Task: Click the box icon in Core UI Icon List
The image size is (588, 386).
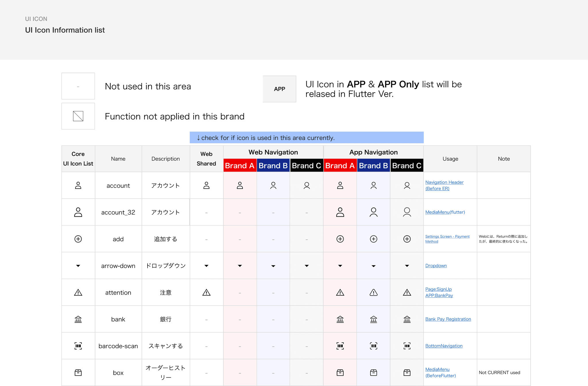Action: pos(78,373)
